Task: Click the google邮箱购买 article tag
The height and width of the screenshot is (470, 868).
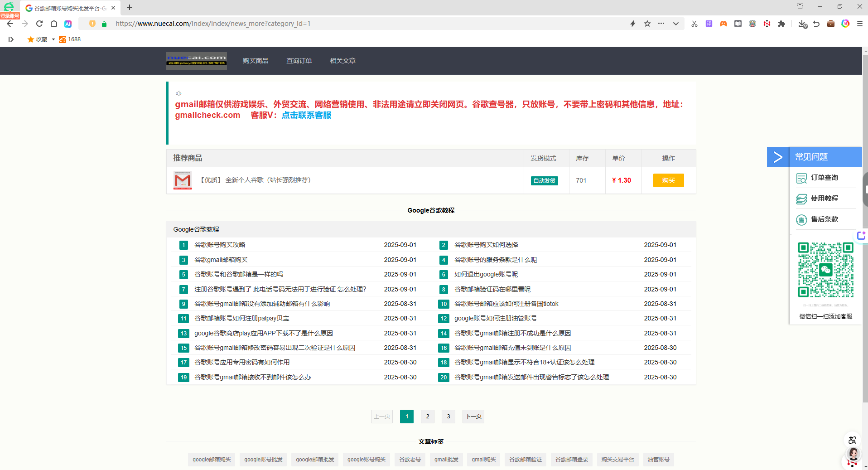Action: (x=212, y=459)
